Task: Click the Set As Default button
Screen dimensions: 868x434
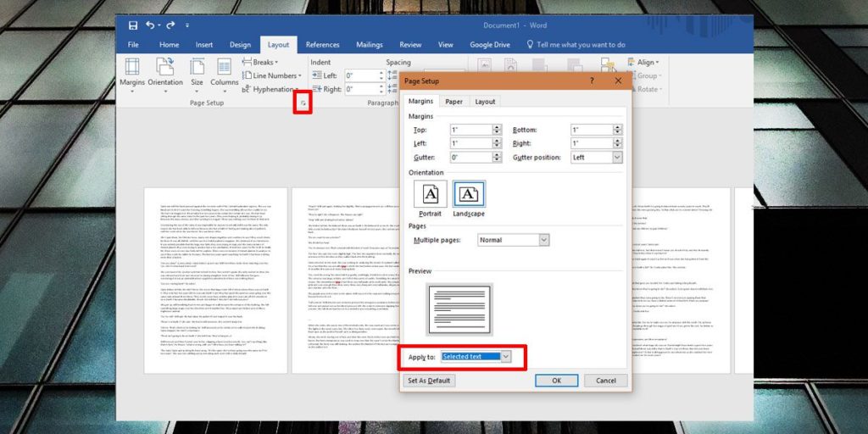Action: (x=429, y=381)
